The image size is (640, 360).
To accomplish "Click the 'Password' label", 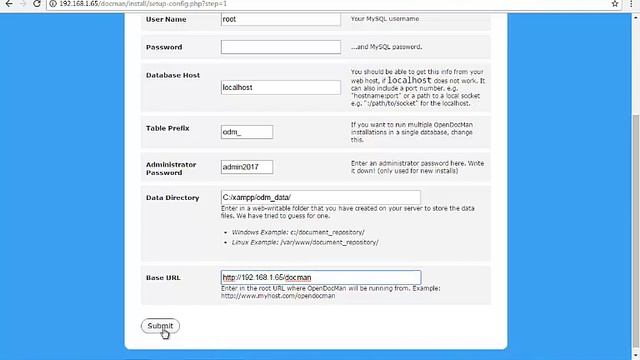I will [x=164, y=47].
